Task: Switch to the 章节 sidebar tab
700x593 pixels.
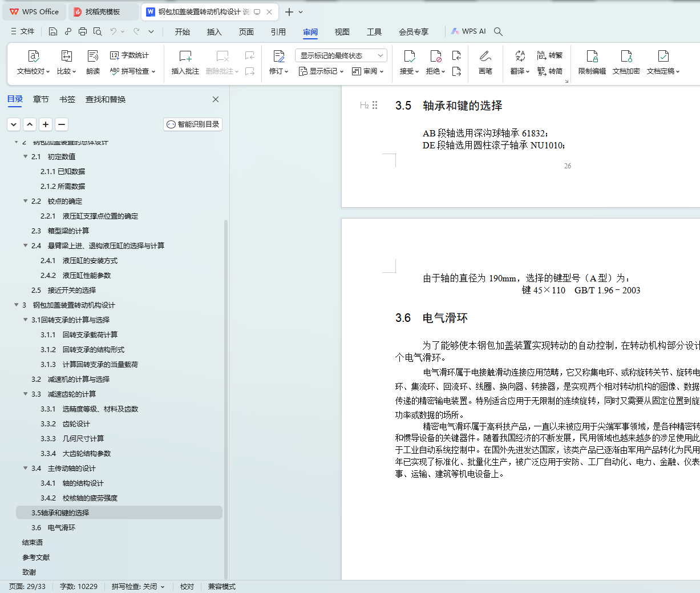Action: tap(41, 99)
